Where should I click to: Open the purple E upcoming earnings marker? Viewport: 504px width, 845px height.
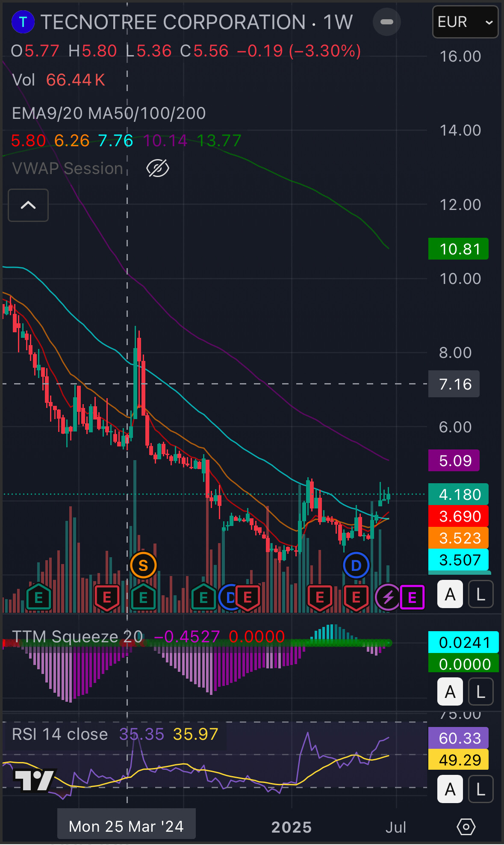[412, 597]
